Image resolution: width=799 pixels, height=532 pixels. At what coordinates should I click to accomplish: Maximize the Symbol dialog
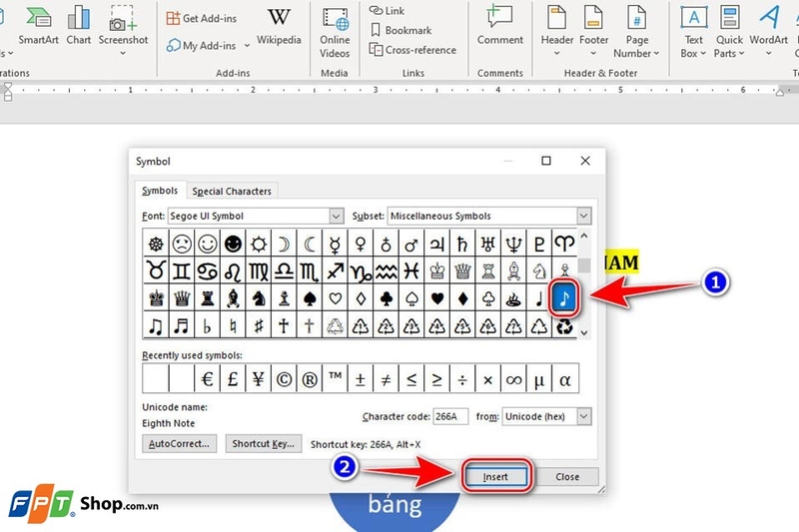click(546, 161)
